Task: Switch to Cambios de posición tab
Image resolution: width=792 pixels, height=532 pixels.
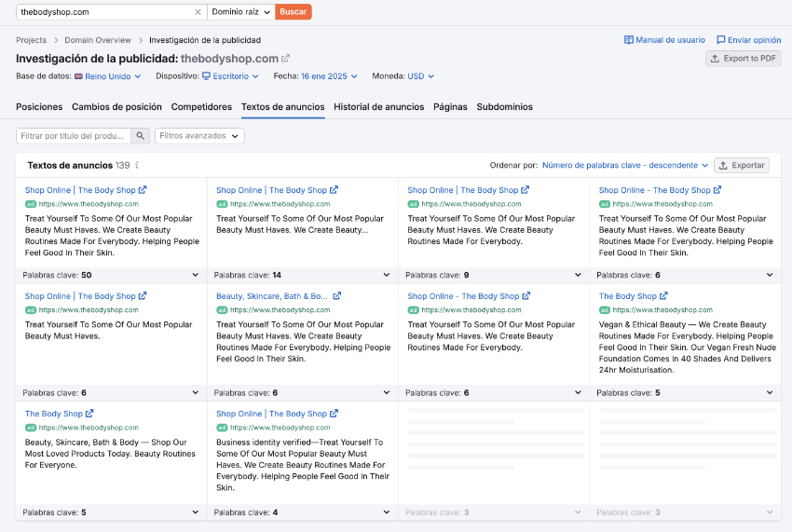Action: tap(116, 107)
